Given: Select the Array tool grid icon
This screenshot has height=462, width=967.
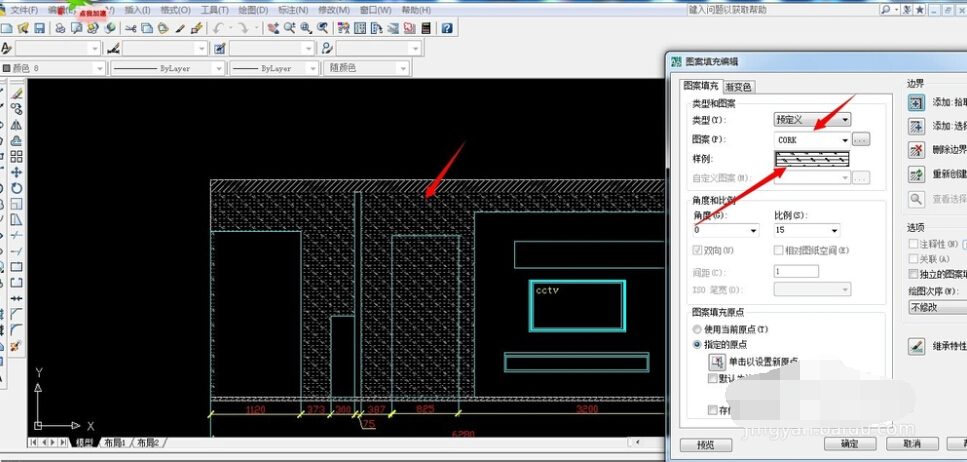Looking at the screenshot, I should pos(17,157).
